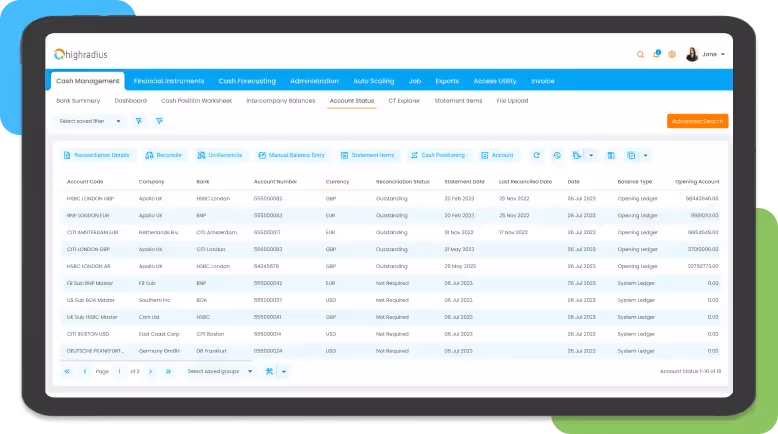Open Manual Balance Entry

tap(291, 155)
